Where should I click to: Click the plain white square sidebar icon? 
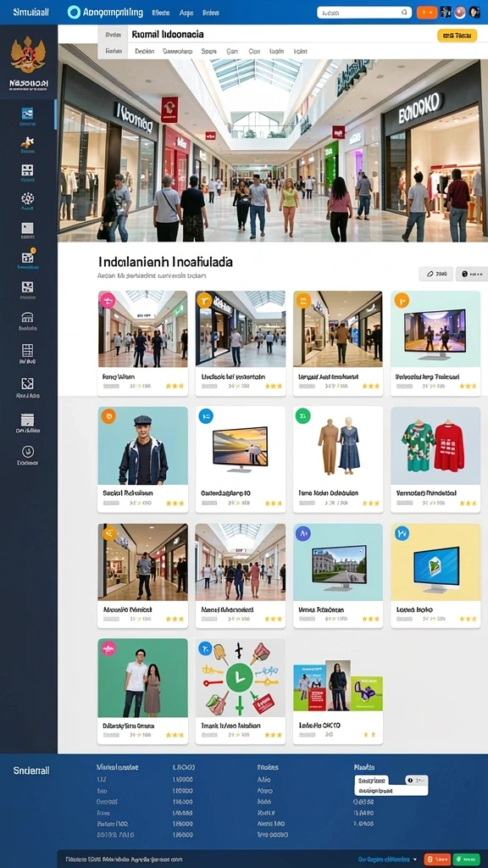(x=27, y=227)
